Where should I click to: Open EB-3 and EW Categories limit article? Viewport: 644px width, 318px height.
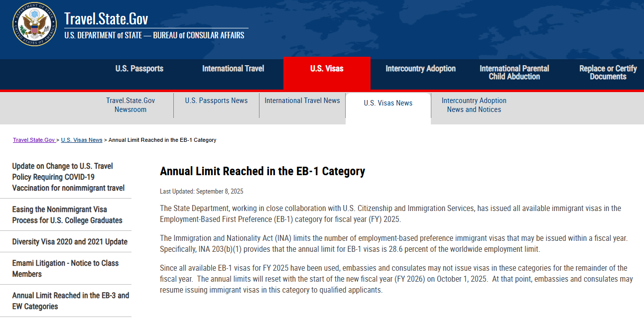70,301
